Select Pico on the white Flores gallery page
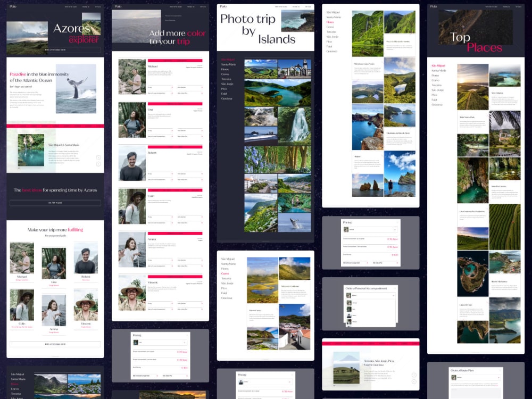This screenshot has width=532, height=399. click(329, 41)
